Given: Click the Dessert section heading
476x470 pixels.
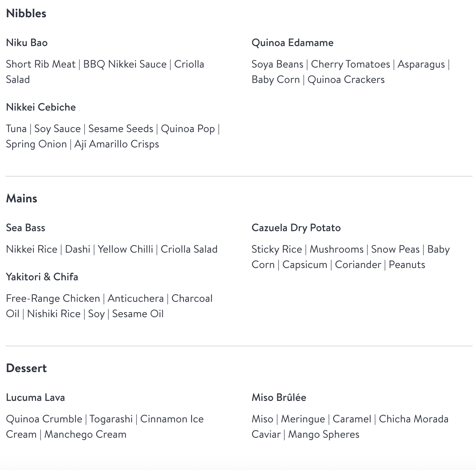Looking at the screenshot, I should [x=26, y=368].
